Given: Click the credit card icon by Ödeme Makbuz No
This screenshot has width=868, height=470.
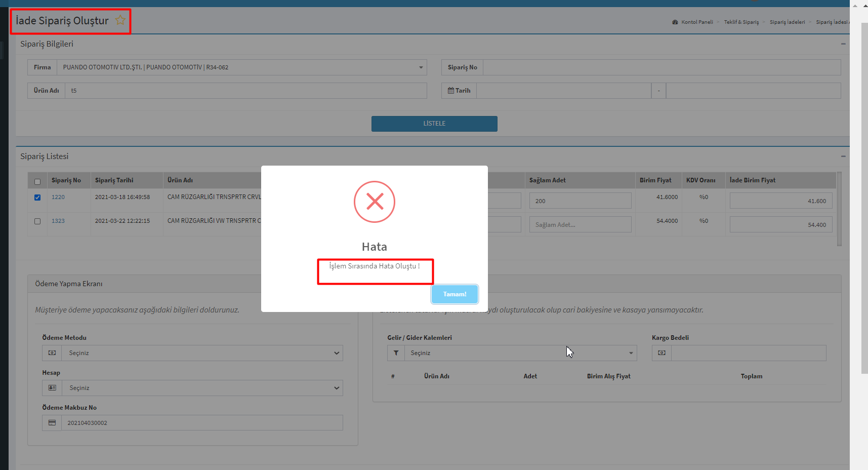Looking at the screenshot, I should coord(52,423).
